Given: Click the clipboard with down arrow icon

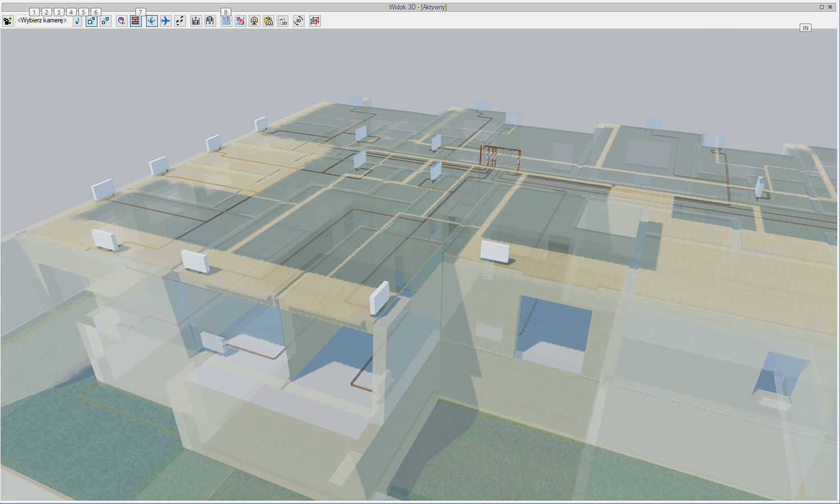Looking at the screenshot, I should point(196,21).
